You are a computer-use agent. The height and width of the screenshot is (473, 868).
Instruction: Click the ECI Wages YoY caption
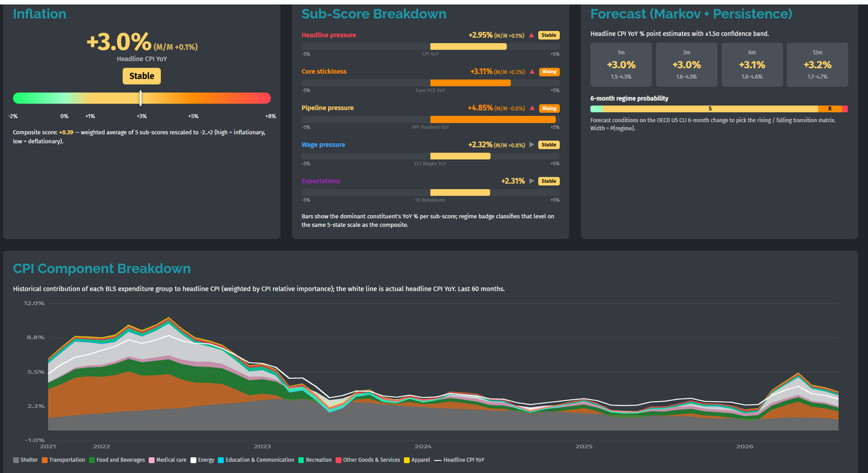[430, 163]
